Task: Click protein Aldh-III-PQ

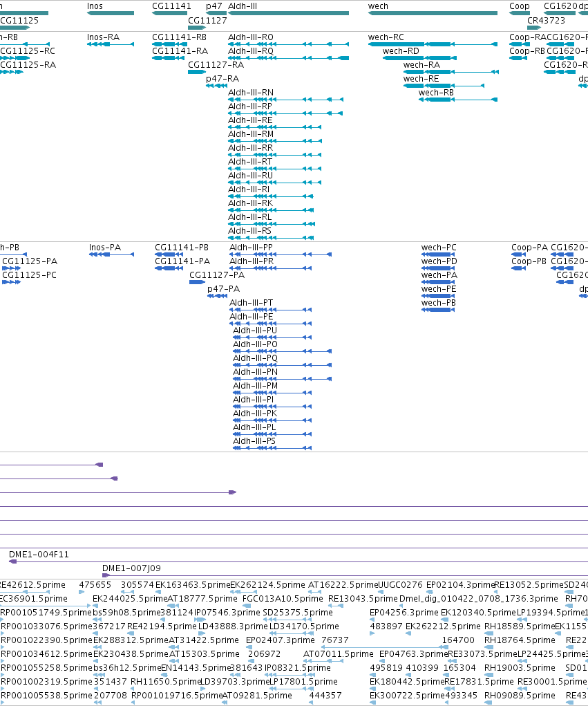Action: click(x=255, y=358)
